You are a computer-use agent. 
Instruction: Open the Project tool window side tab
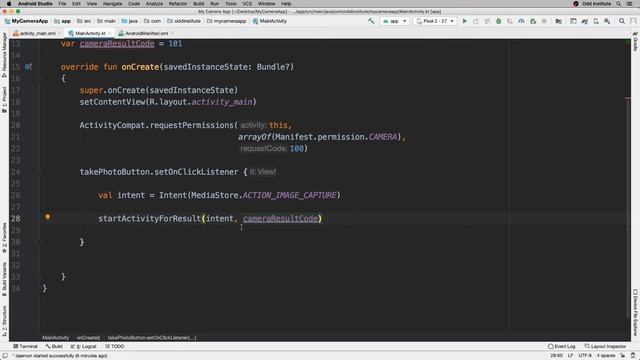(4, 100)
